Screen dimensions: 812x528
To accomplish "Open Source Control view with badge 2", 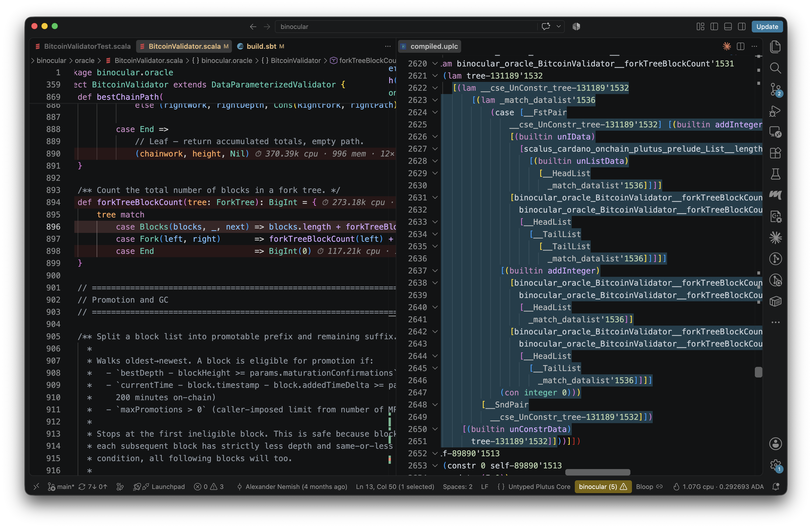I will [775, 89].
